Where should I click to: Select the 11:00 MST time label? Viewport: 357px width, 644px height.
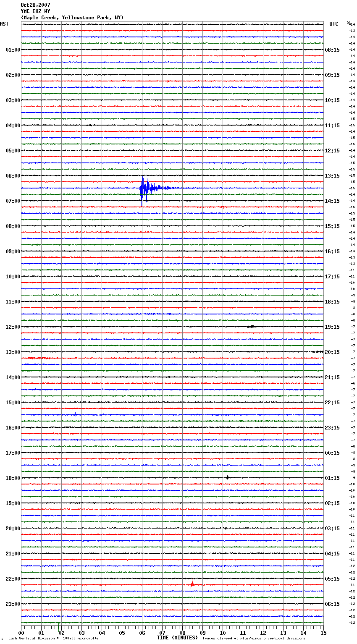click(x=13, y=302)
